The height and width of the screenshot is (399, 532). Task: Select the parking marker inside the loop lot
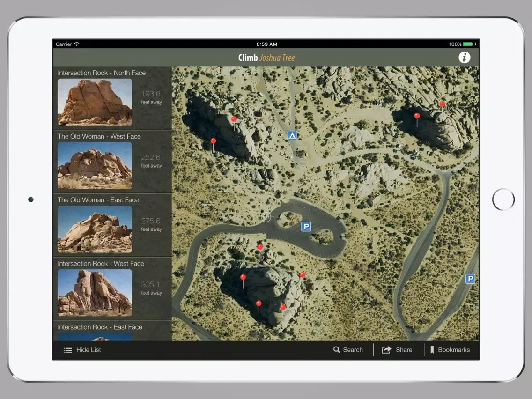[x=306, y=226]
